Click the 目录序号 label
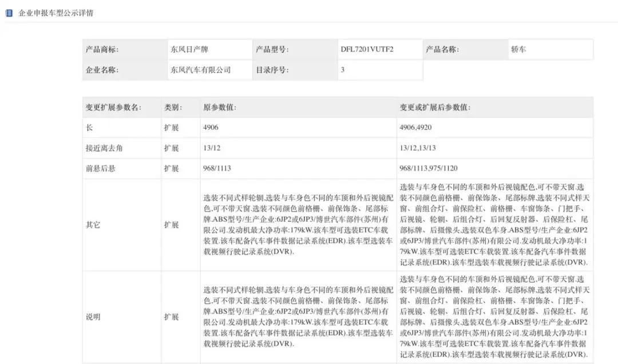This screenshot has height=364, width=618. [272, 70]
